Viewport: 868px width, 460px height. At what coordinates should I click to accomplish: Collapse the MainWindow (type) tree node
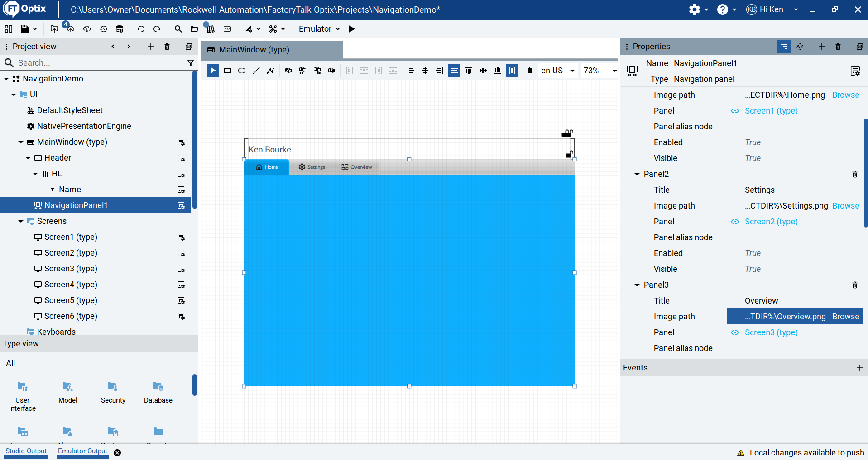[x=21, y=142]
